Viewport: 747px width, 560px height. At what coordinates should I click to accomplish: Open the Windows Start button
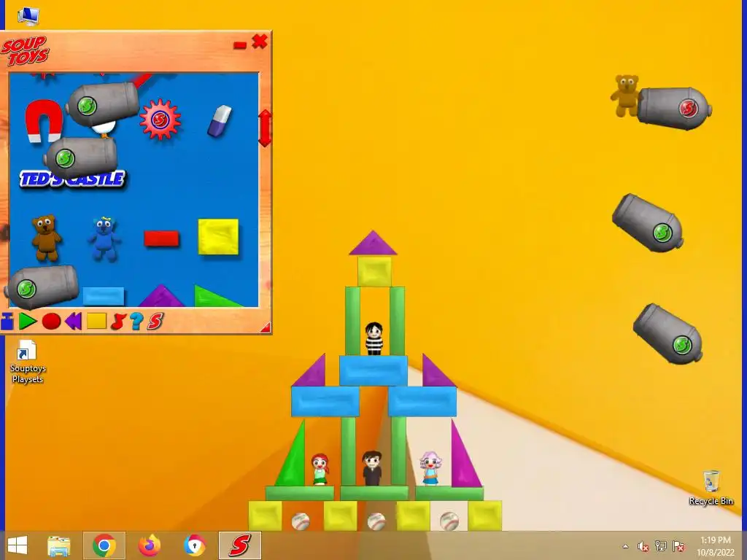pyautogui.click(x=18, y=545)
